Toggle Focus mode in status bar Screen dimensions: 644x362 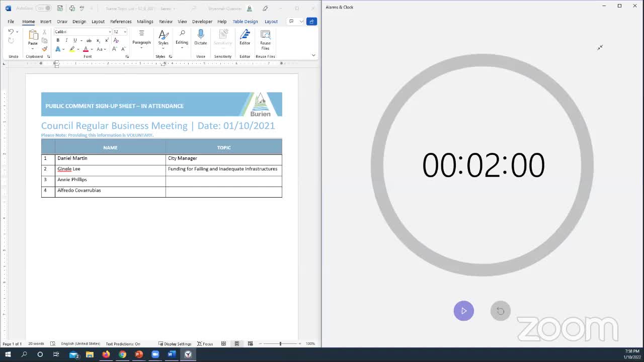[205, 344]
